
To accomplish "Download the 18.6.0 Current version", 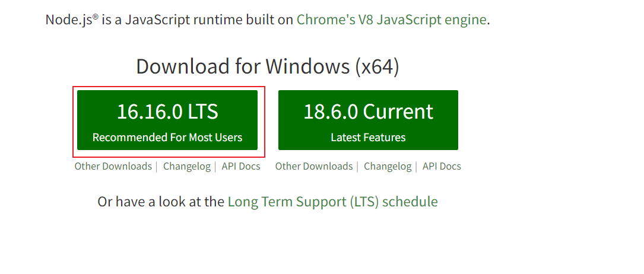I will (368, 120).
